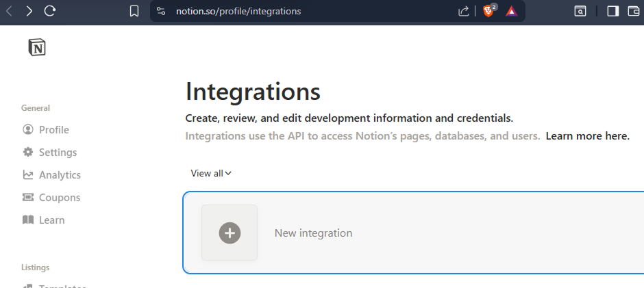The height and width of the screenshot is (288, 644).
Task: View site information in address bar
Action: (161, 11)
